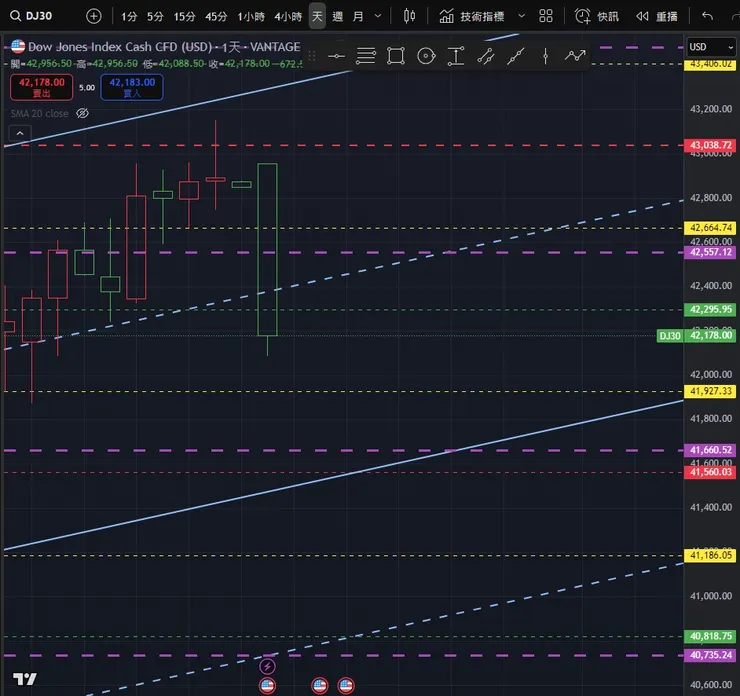Image resolution: width=740 pixels, height=696 pixels.
Task: Select the price range measure tool
Action: point(456,56)
